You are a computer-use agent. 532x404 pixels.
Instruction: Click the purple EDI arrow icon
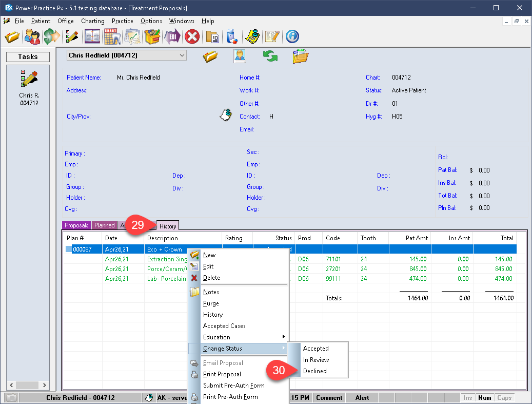coord(172,36)
